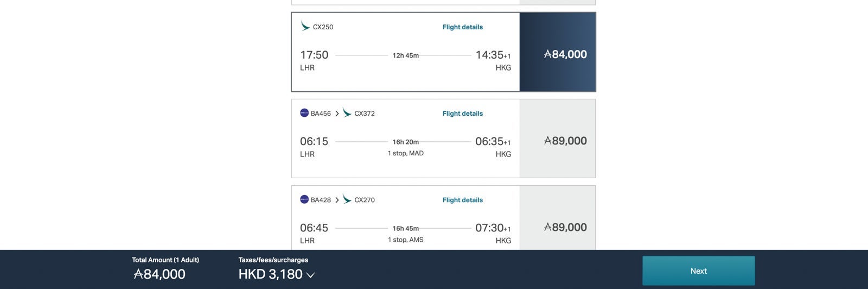
Task: Click the Cathay Pacific logo beside CX270
Action: coord(347,199)
